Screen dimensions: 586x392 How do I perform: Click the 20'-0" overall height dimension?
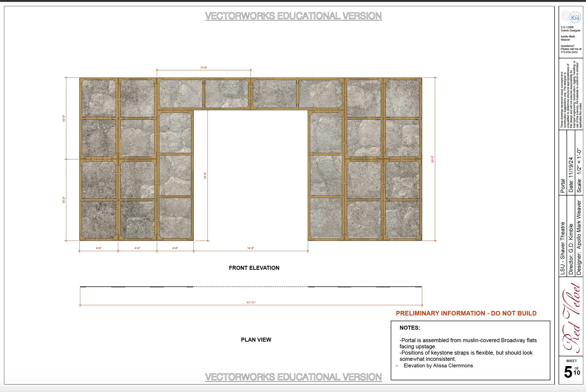click(x=432, y=159)
